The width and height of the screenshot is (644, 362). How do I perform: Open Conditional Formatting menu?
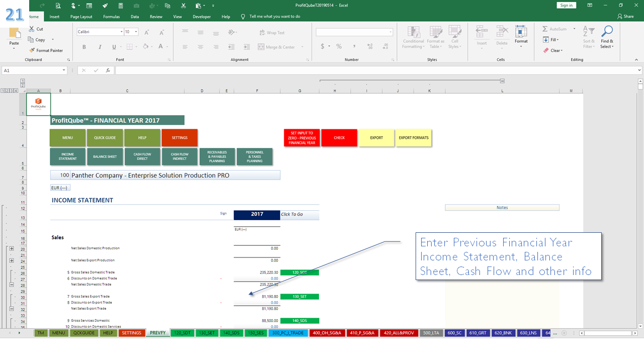(414, 37)
